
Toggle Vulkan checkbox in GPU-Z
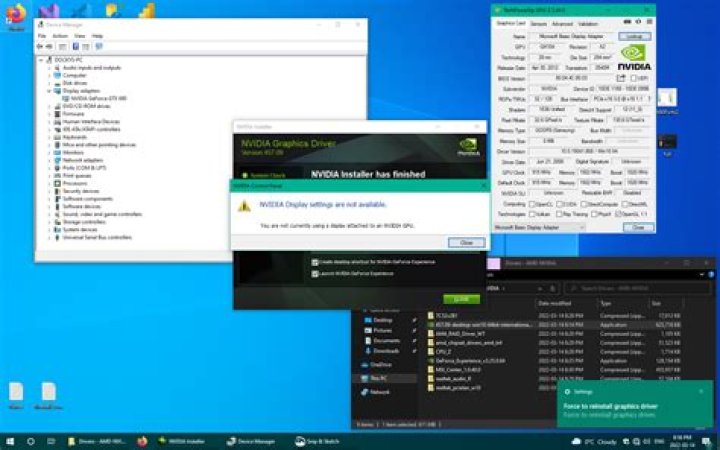pos(532,214)
